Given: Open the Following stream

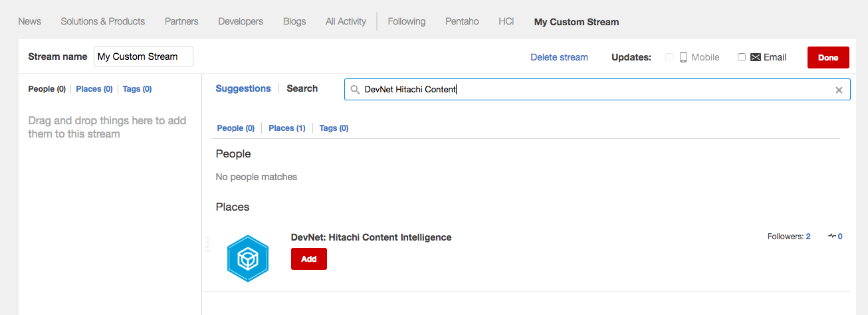Looking at the screenshot, I should point(406,21).
